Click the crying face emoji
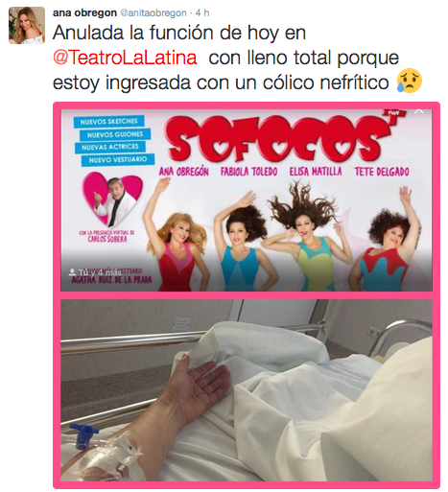448x492 pixels. pos(410,82)
